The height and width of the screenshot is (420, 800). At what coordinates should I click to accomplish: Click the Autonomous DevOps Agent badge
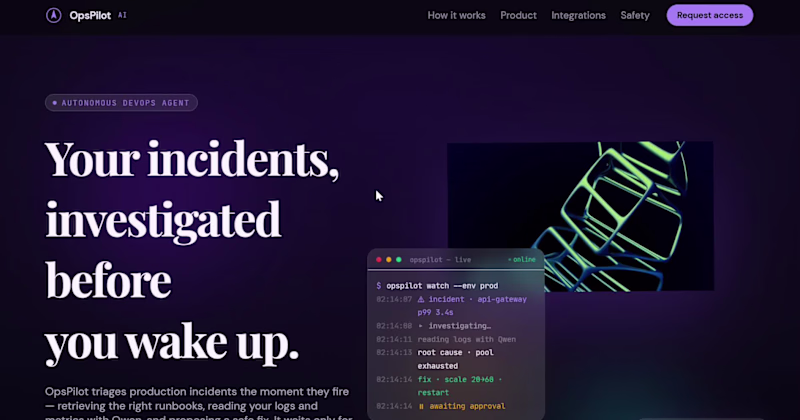click(x=121, y=103)
